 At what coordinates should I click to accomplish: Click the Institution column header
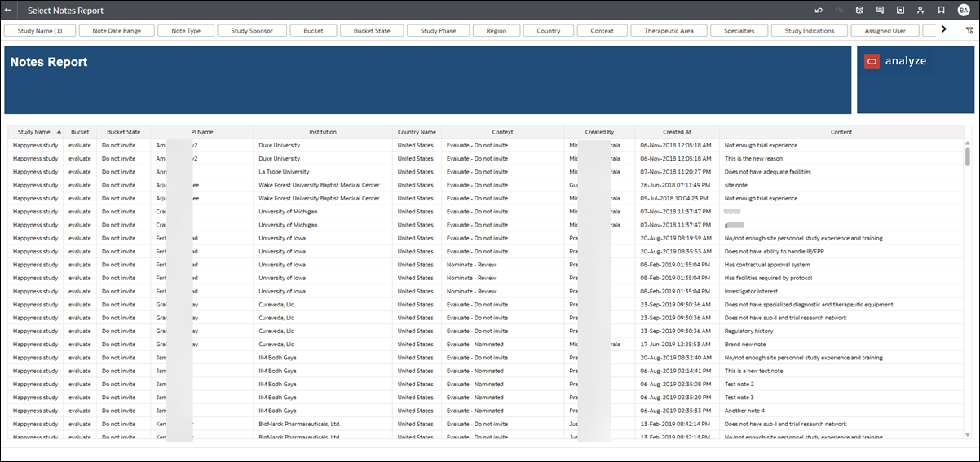coord(323,132)
